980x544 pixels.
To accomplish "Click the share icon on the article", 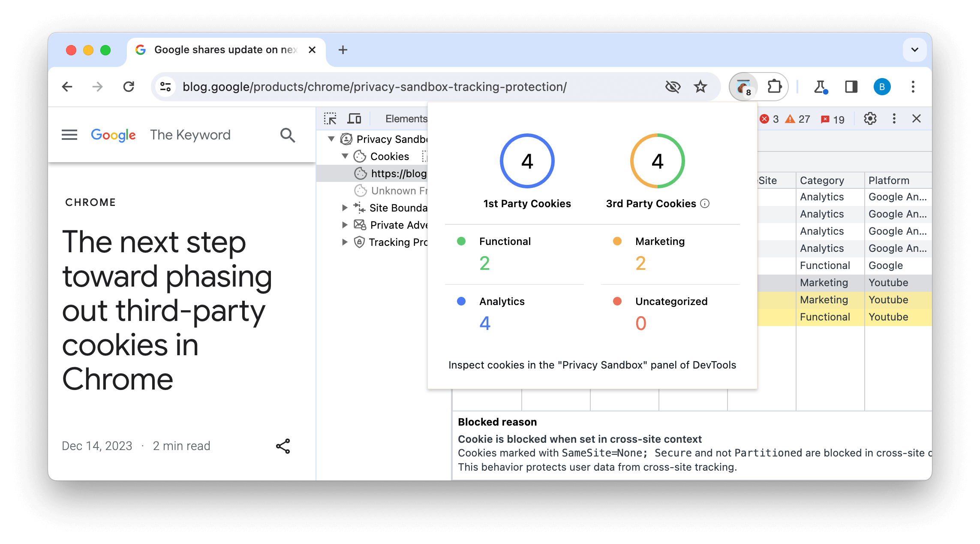I will (x=283, y=445).
